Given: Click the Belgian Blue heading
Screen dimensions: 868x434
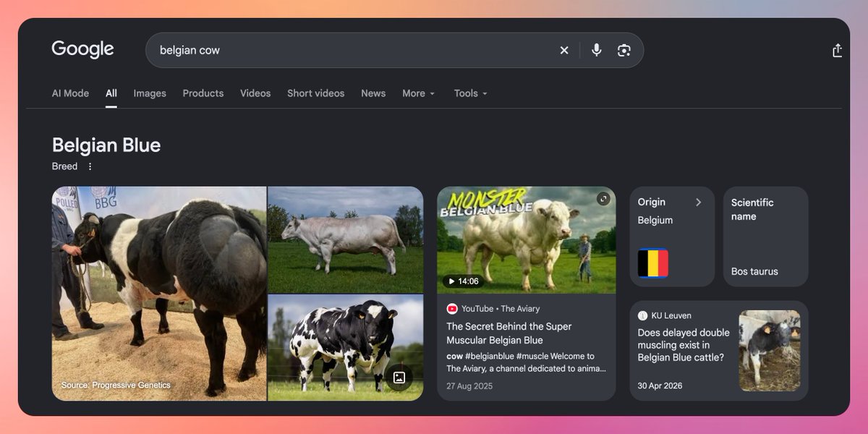Looking at the screenshot, I should point(106,145).
